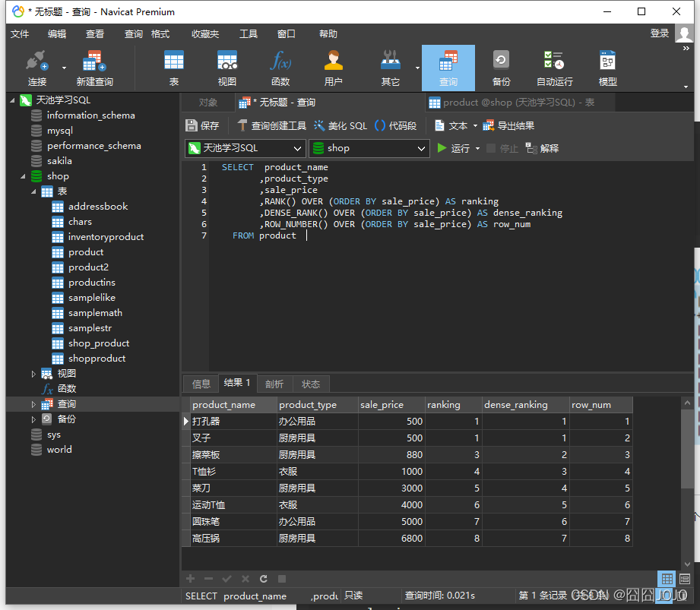Click the ranking column header
Image resolution: width=700 pixels, height=610 pixels.
click(453, 405)
